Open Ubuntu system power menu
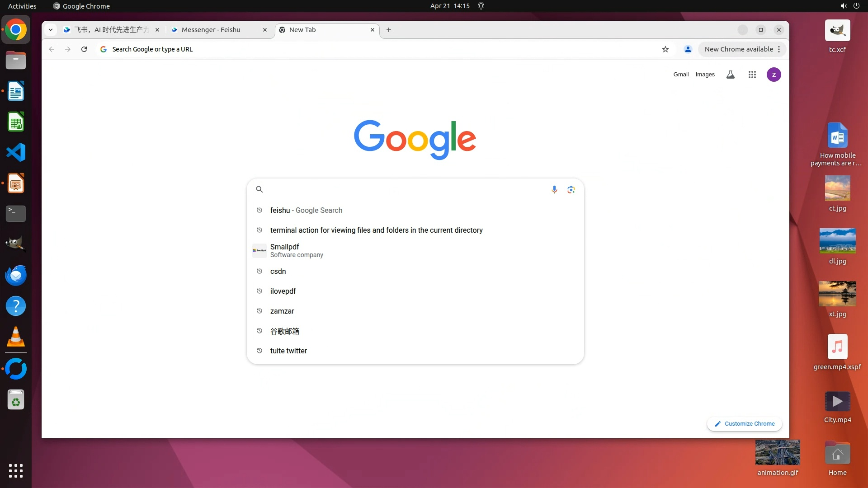Screen dimensions: 868x488 coord(856,6)
